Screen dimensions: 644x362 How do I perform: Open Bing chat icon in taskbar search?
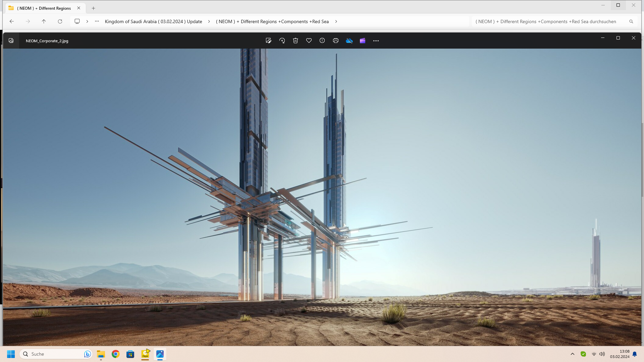(x=87, y=354)
